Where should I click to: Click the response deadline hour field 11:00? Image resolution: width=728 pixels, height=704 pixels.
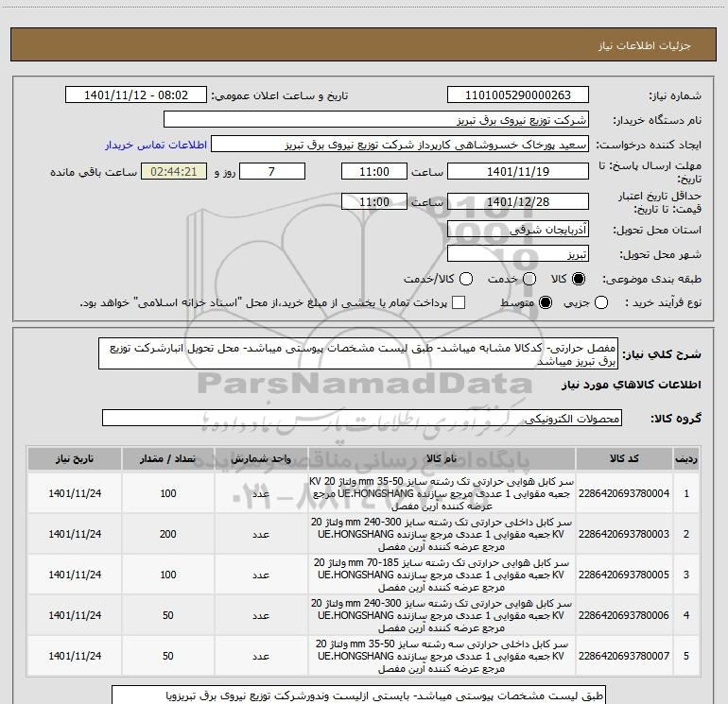pyautogui.click(x=374, y=171)
